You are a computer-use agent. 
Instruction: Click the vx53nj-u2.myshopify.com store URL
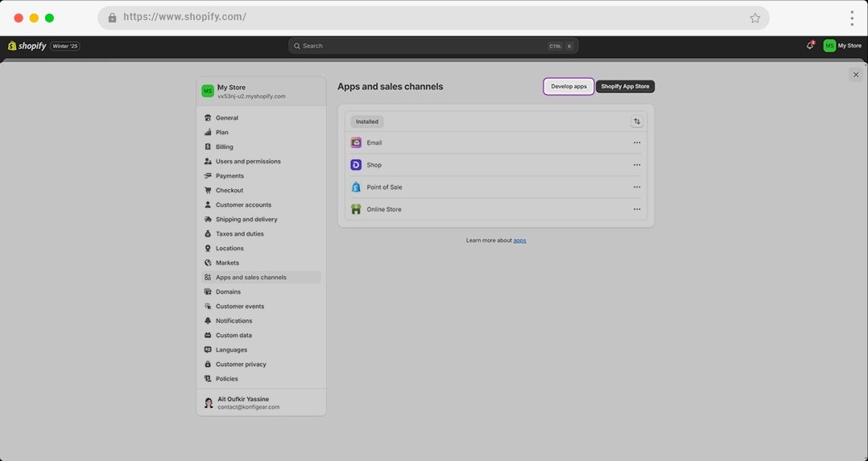tap(251, 97)
